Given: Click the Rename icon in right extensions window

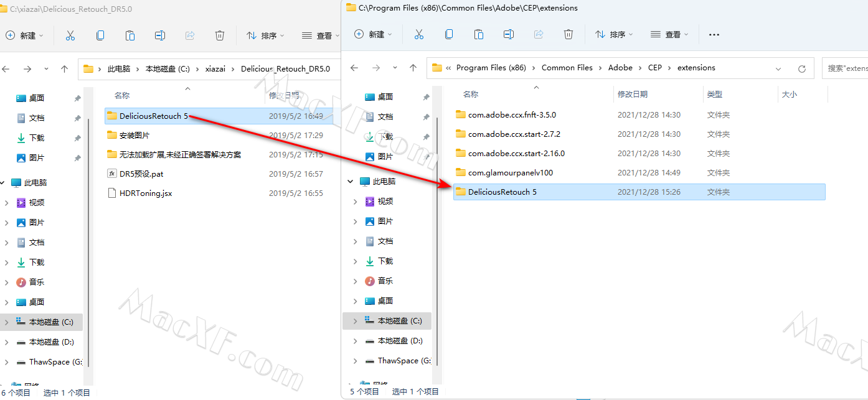Looking at the screenshot, I should tap(509, 34).
